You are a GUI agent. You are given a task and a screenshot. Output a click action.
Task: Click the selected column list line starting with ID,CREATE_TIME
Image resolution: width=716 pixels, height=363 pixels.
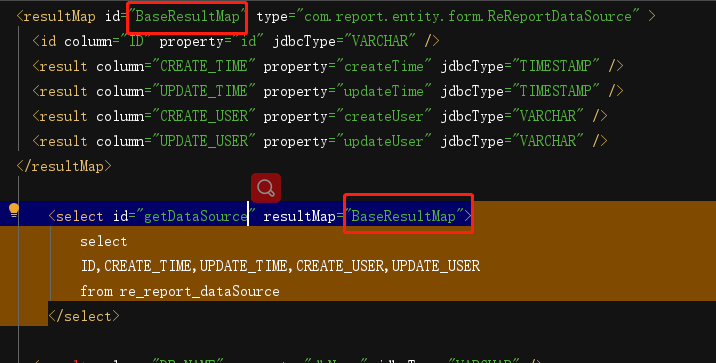click(280, 266)
